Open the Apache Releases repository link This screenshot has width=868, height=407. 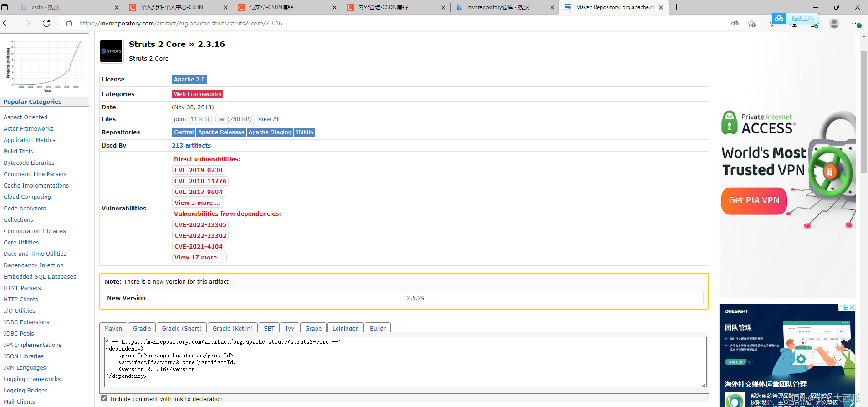click(221, 132)
